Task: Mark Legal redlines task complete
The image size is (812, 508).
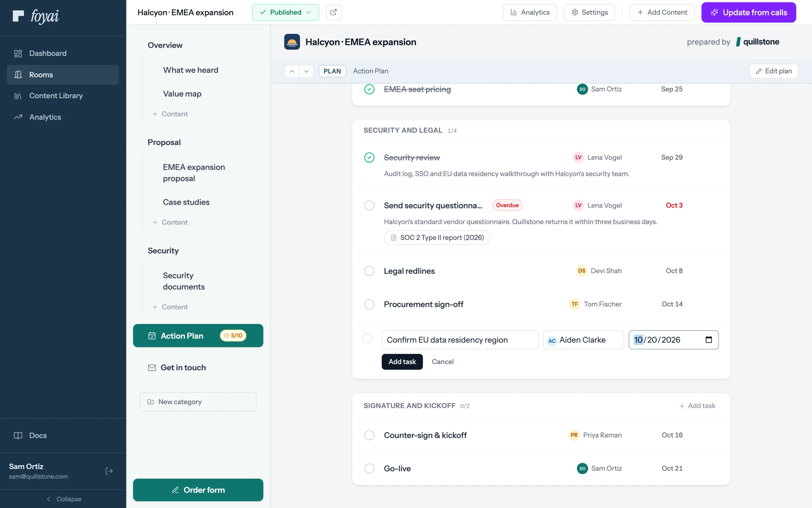Action: 369,271
